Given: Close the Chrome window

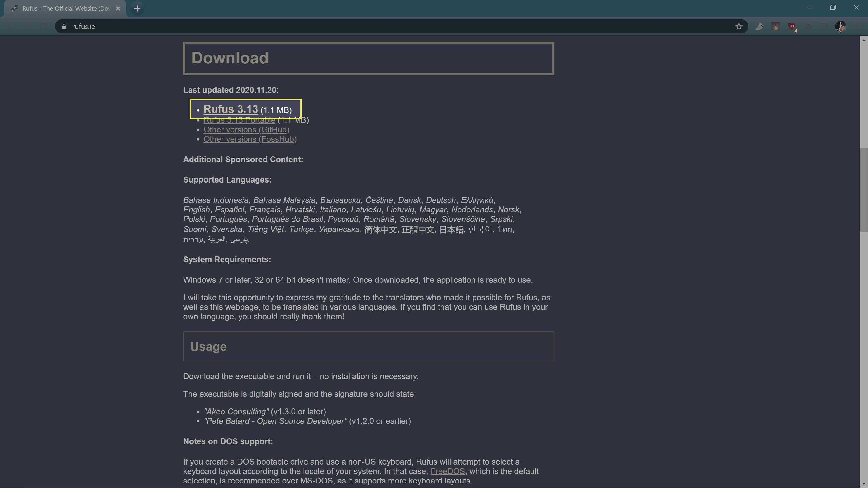Looking at the screenshot, I should [856, 7].
